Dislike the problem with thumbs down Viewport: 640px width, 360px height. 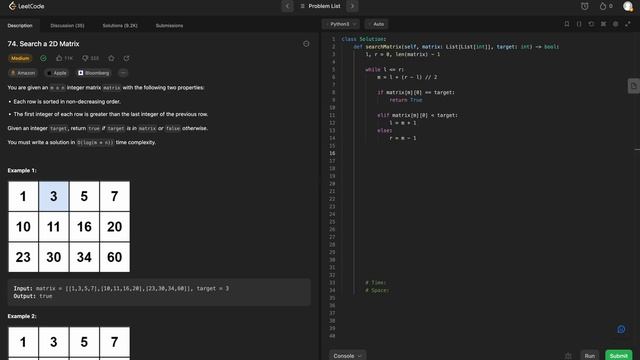tap(91, 58)
